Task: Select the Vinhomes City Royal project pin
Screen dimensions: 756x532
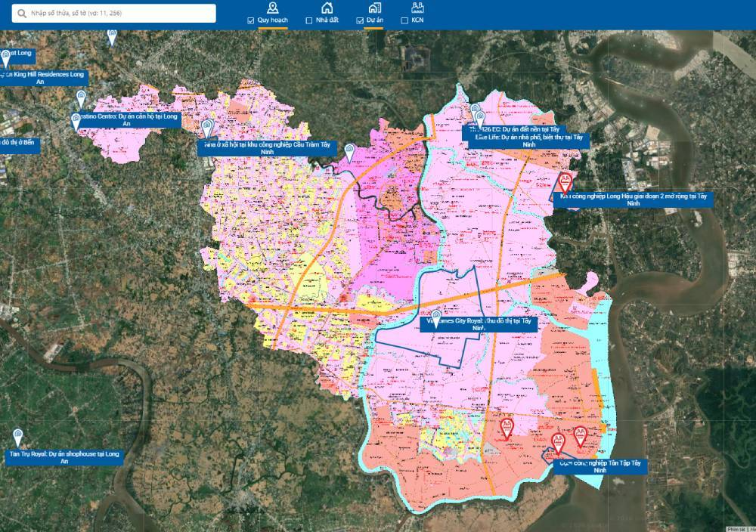Action: (435, 316)
